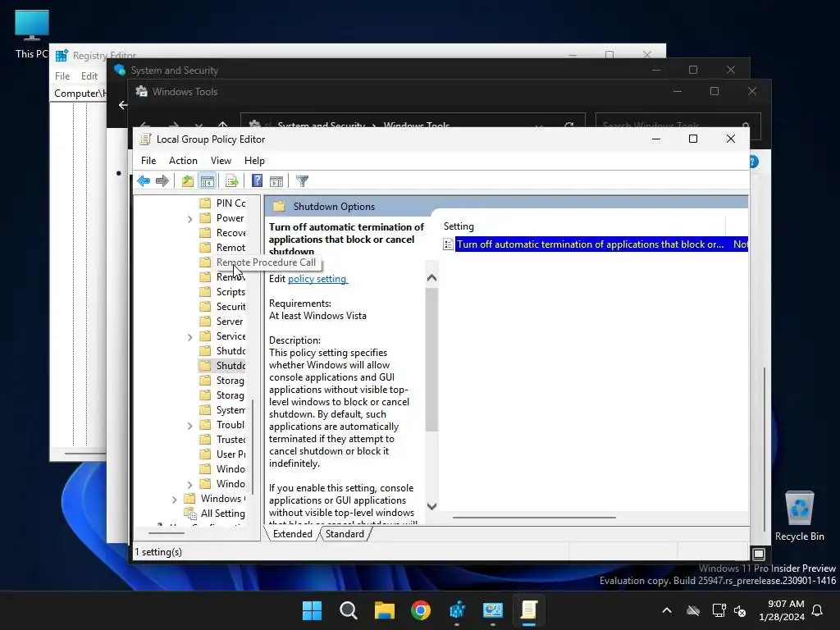Select the System tree folder
The image size is (840, 630).
[x=222, y=410]
